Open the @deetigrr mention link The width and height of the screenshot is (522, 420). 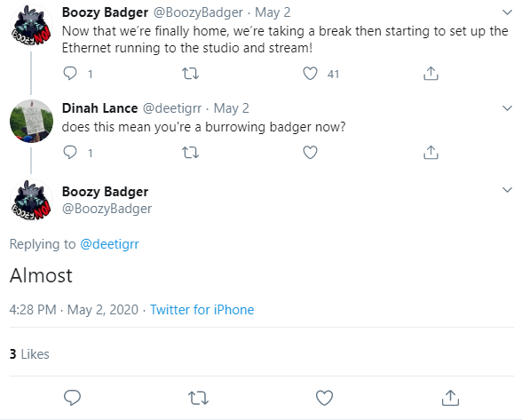tap(109, 244)
